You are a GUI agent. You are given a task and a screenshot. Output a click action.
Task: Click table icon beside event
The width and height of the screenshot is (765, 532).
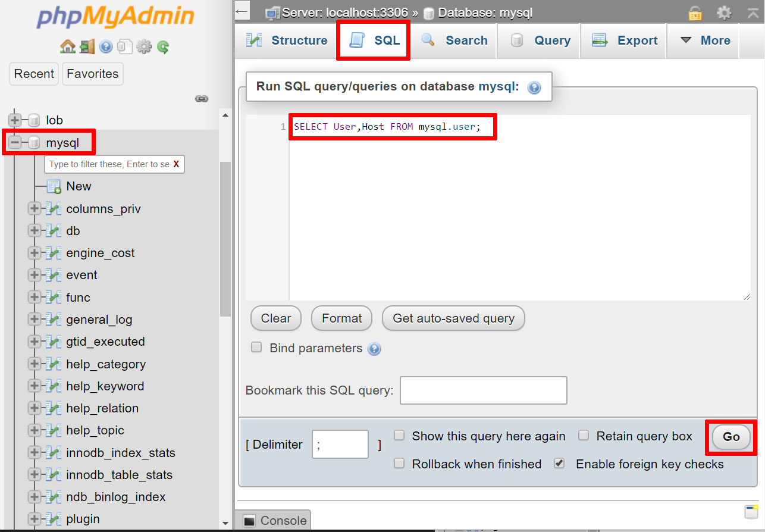[54, 275]
